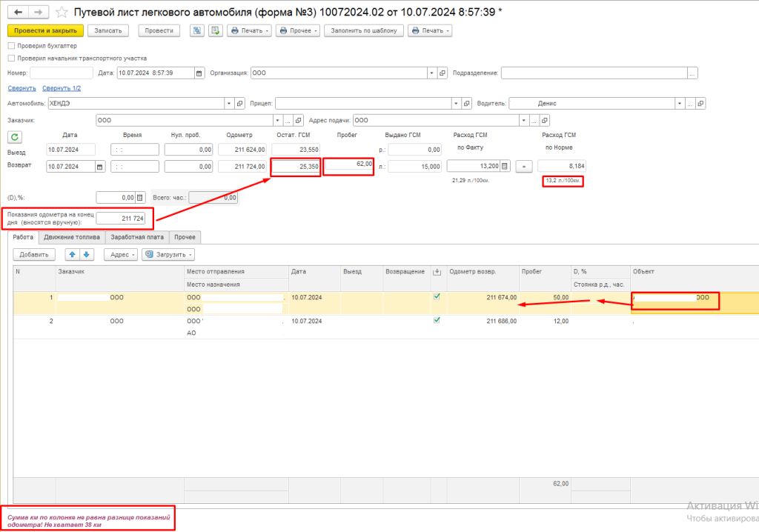The height and width of the screenshot is (532, 759).
Task: Click the Подразделение input field
Action: click(594, 73)
